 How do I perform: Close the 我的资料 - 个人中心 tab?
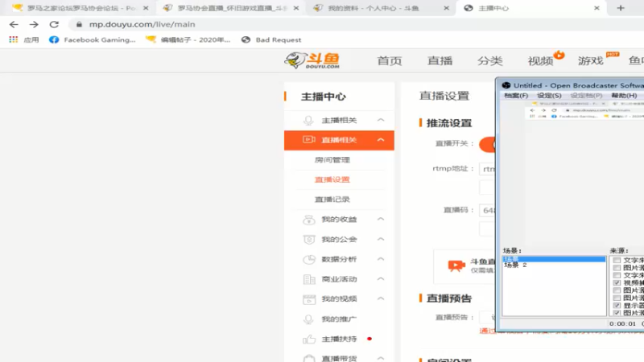click(447, 8)
